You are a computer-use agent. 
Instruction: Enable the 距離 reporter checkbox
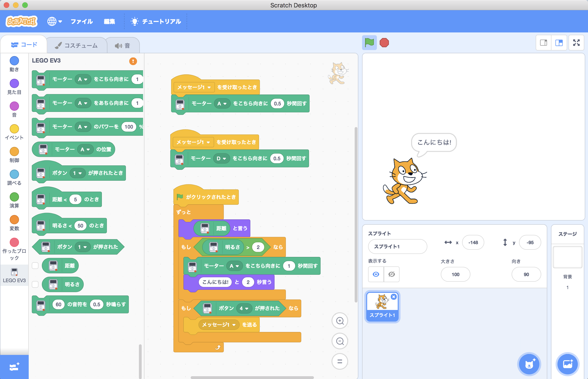tap(35, 265)
